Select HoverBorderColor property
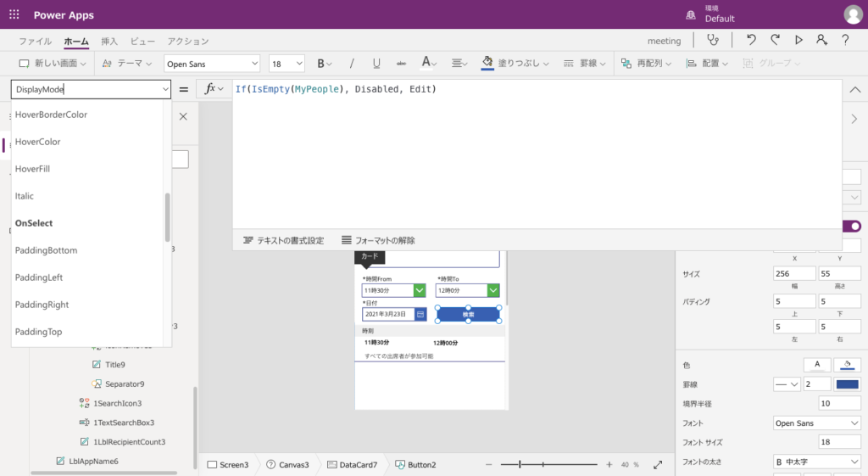The width and height of the screenshot is (868, 476). point(87,115)
